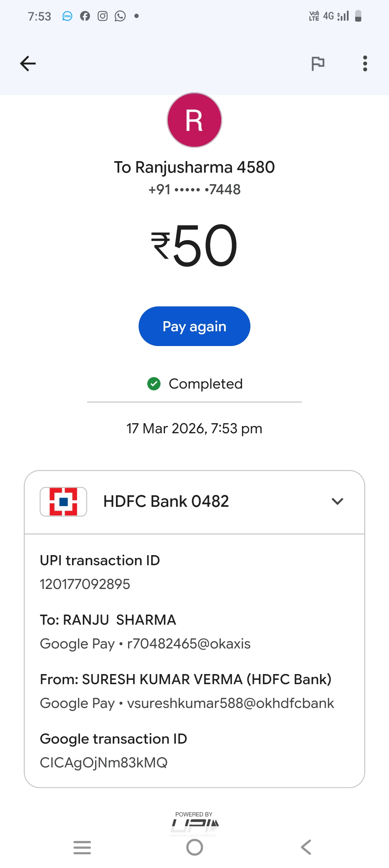Tap the back arrow icon

(x=28, y=64)
